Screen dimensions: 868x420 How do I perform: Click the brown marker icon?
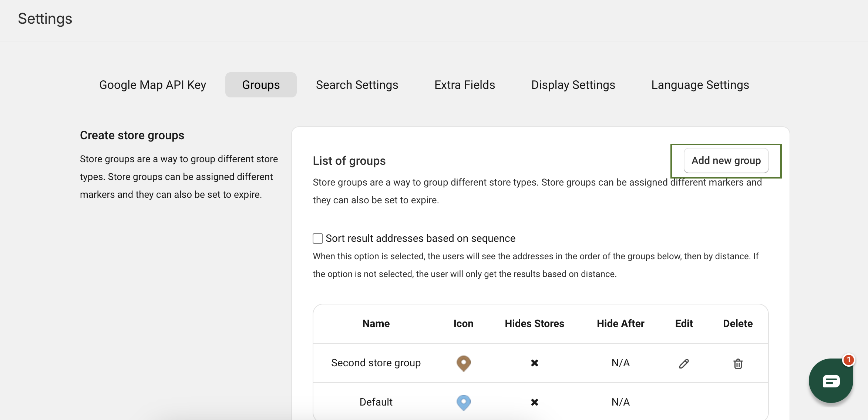click(463, 363)
